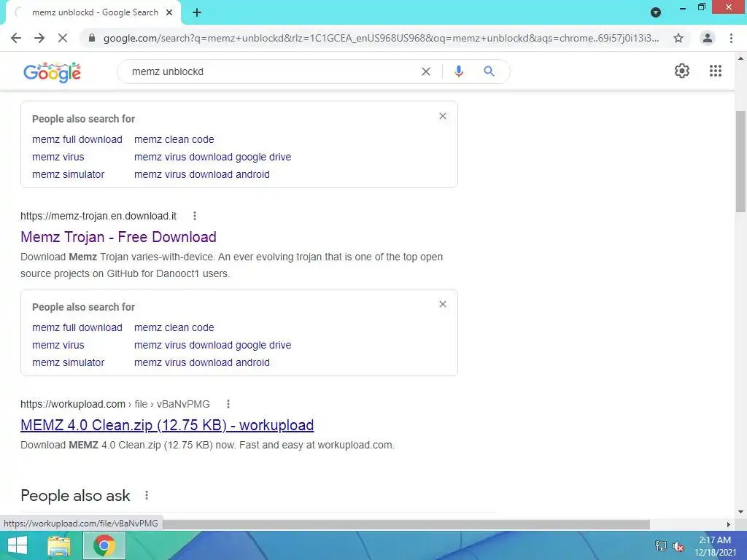The width and height of the screenshot is (747, 560).
Task: Open Chrome profile avatar menu
Action: coord(708,38)
